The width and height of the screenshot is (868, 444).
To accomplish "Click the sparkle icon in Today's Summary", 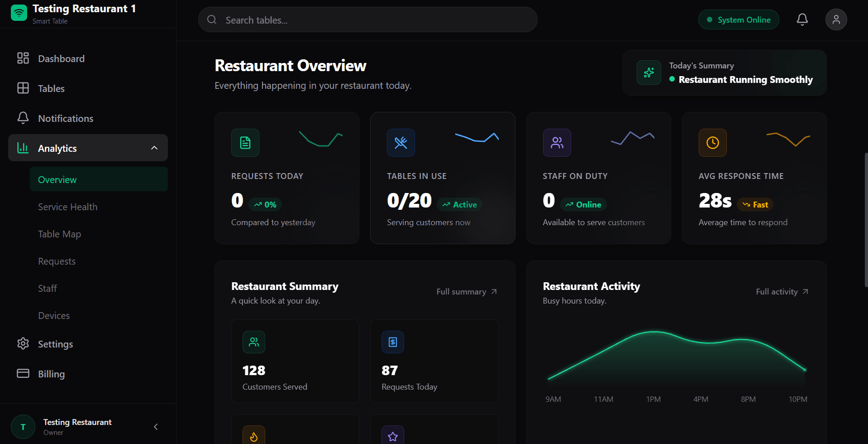I will point(649,72).
